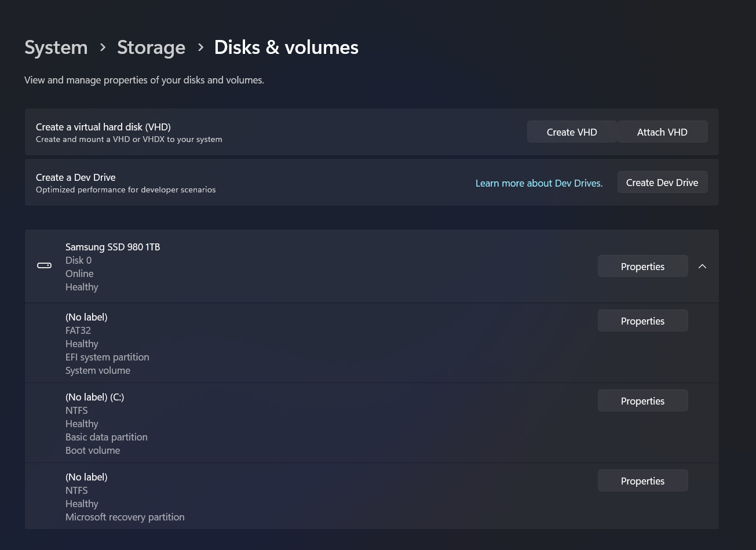Select the (No label) (C:) NTFS volume row
This screenshot has width=756, height=550.
point(290,423)
